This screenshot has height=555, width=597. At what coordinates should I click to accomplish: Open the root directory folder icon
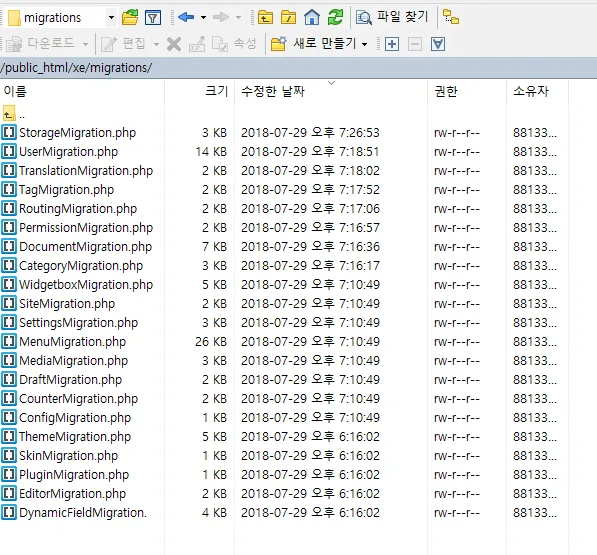pos(289,18)
